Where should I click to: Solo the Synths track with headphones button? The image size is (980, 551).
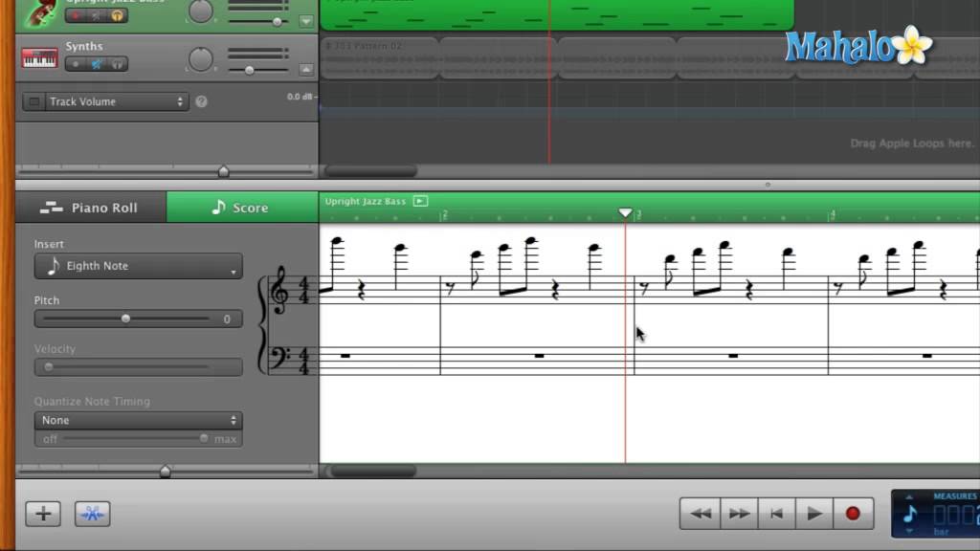(117, 64)
